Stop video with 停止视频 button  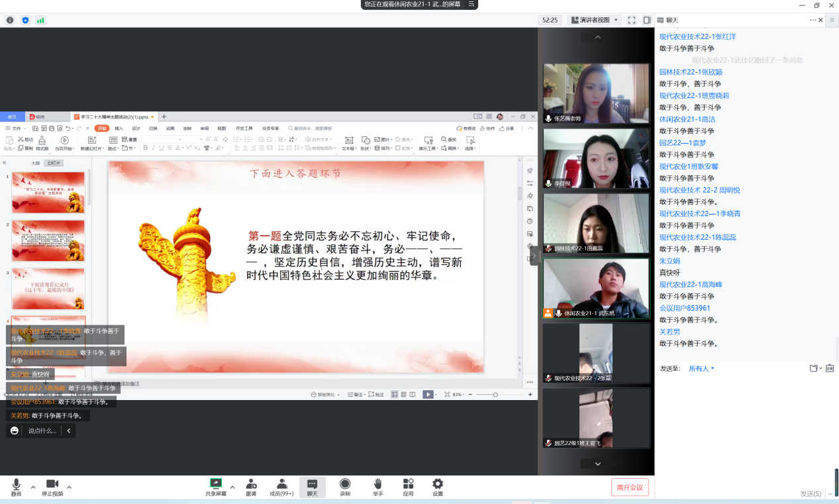click(52, 487)
